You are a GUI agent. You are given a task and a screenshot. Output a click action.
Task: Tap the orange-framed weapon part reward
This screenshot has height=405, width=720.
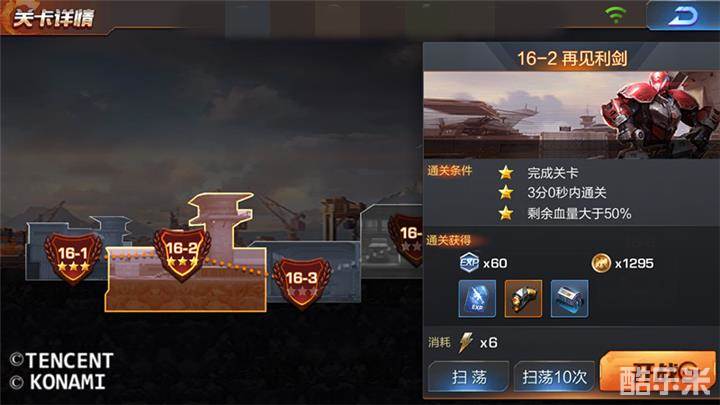pos(523,298)
